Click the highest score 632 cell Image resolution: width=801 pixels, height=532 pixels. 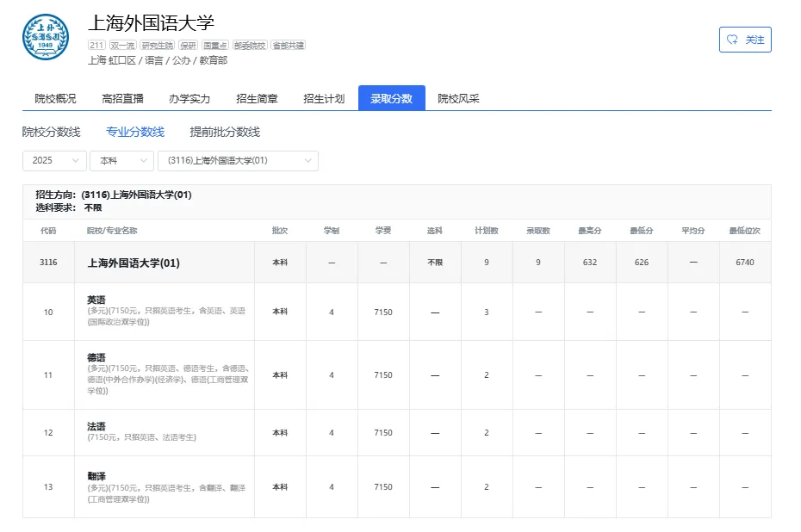[589, 263]
